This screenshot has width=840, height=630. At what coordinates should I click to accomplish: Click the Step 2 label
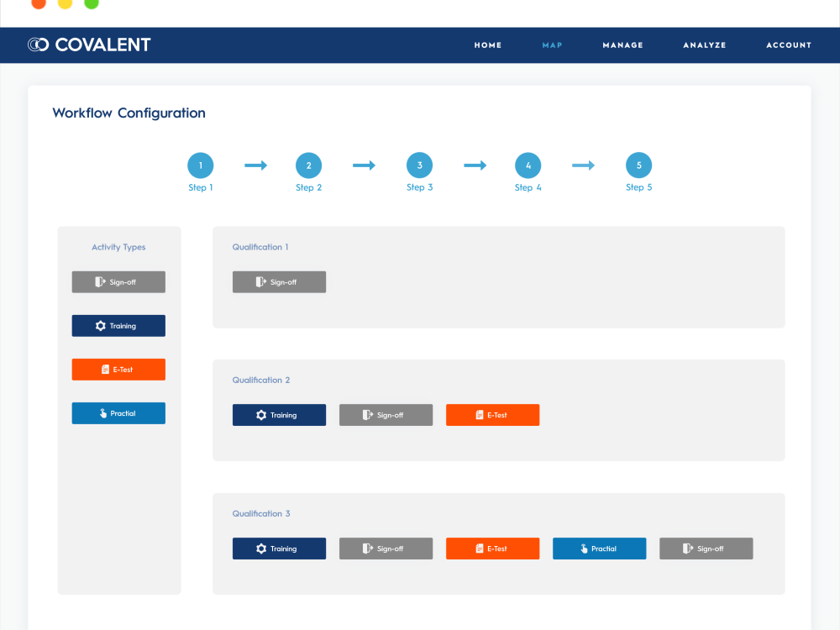tap(308, 187)
